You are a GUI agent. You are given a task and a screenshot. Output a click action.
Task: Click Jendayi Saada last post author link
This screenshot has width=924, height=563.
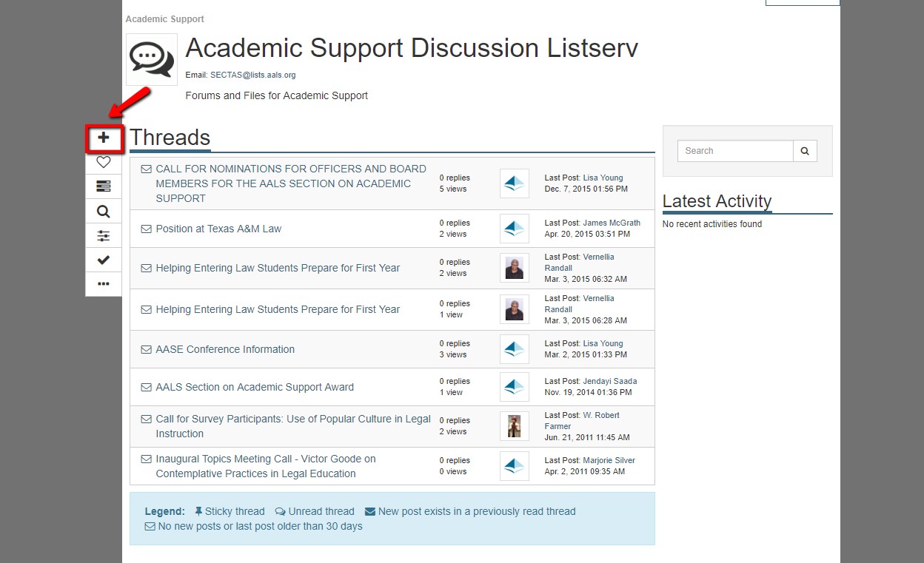pyautogui.click(x=609, y=381)
